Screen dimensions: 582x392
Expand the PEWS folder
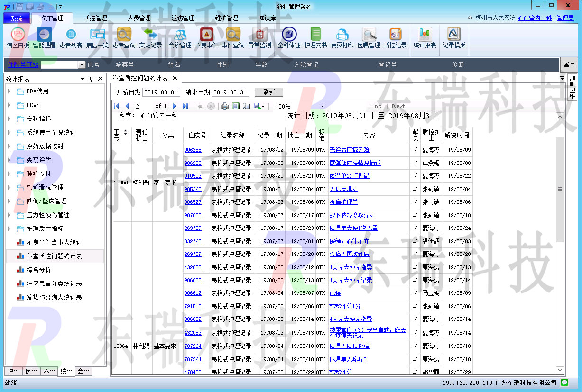point(9,105)
